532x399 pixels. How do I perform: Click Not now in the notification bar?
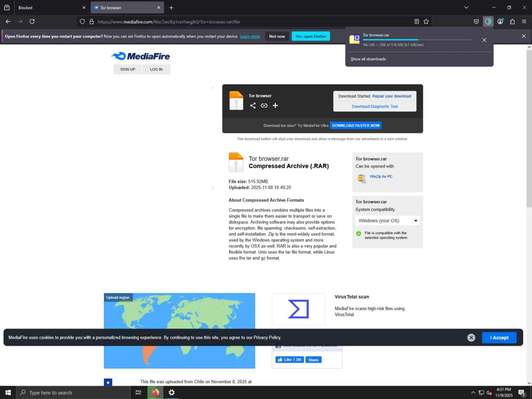click(x=277, y=36)
